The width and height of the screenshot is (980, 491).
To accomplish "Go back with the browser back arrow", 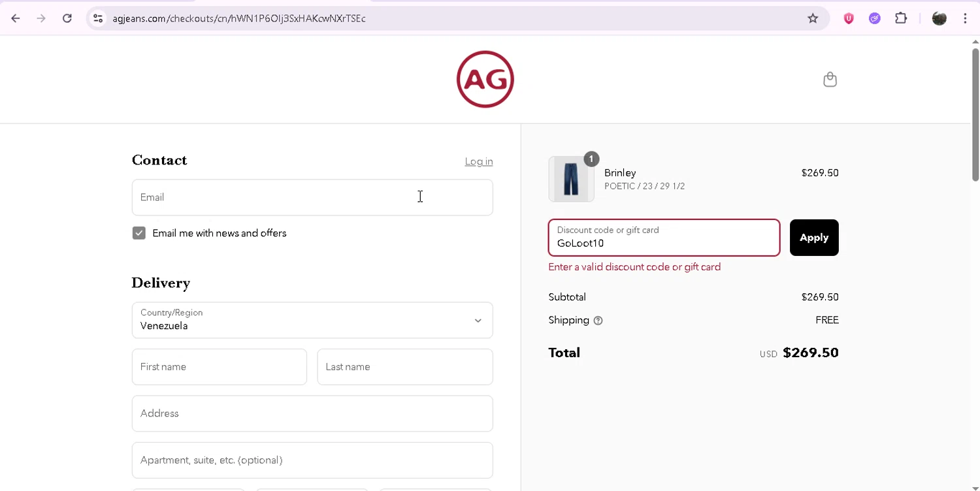I will (x=16, y=18).
